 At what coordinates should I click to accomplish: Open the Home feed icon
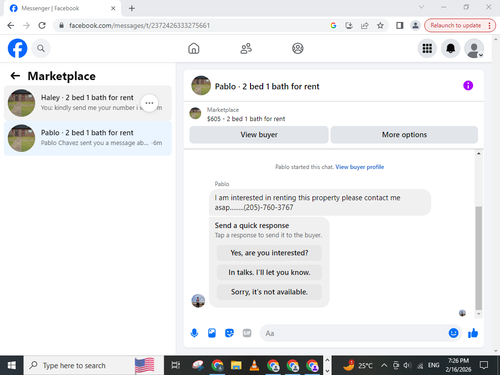[194, 48]
